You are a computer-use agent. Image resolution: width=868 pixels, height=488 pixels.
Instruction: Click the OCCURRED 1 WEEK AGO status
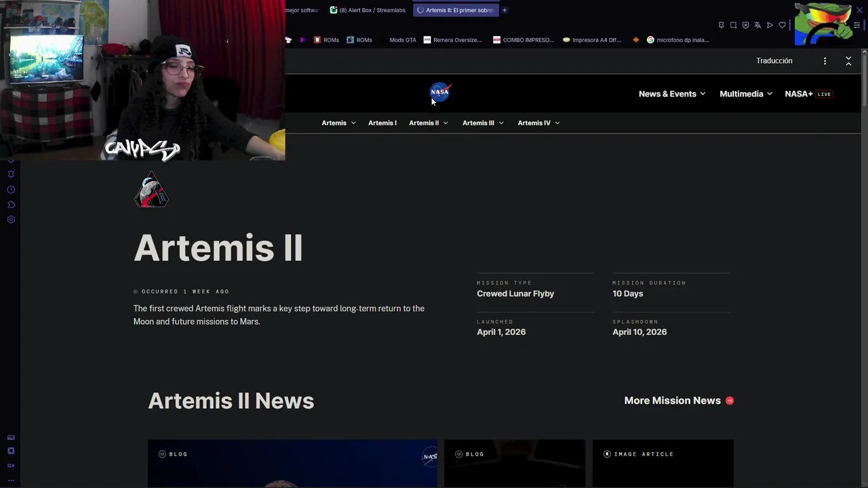[182, 291]
